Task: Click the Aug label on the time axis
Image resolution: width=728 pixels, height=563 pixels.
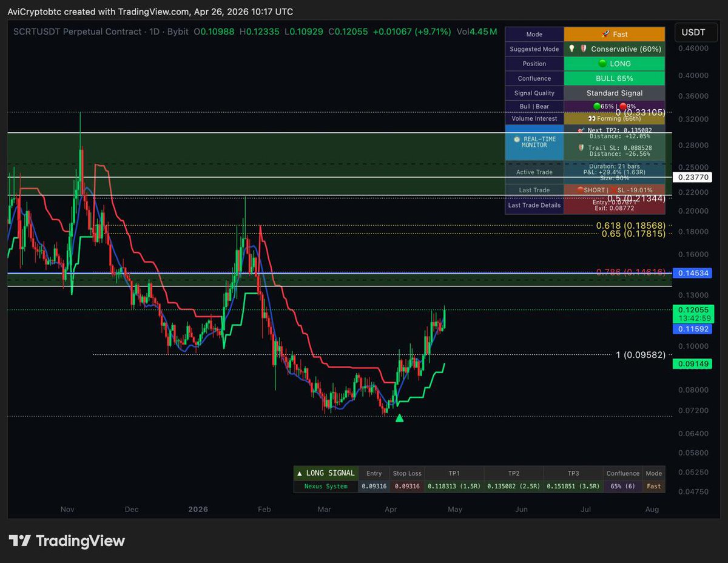Action: point(652,510)
